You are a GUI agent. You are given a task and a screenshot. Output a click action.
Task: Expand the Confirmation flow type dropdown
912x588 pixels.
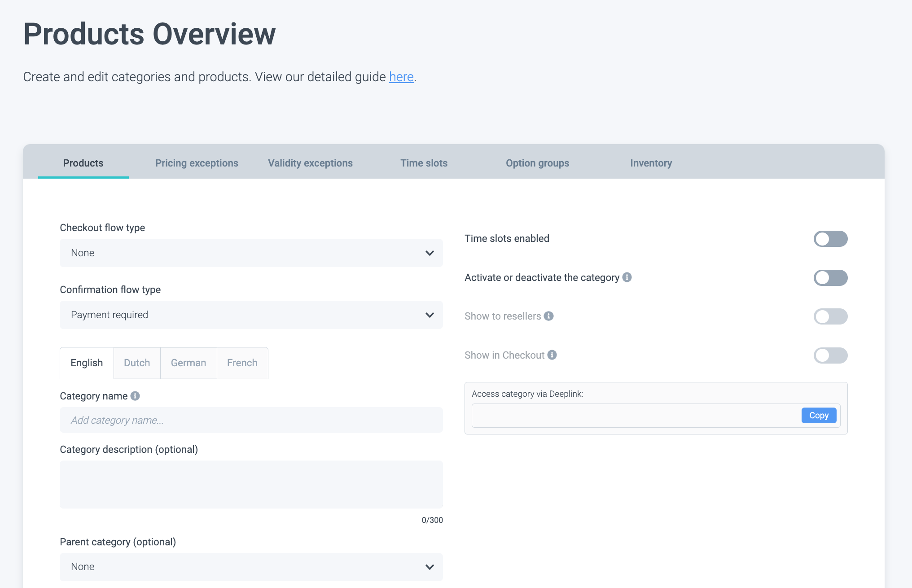pyautogui.click(x=251, y=315)
